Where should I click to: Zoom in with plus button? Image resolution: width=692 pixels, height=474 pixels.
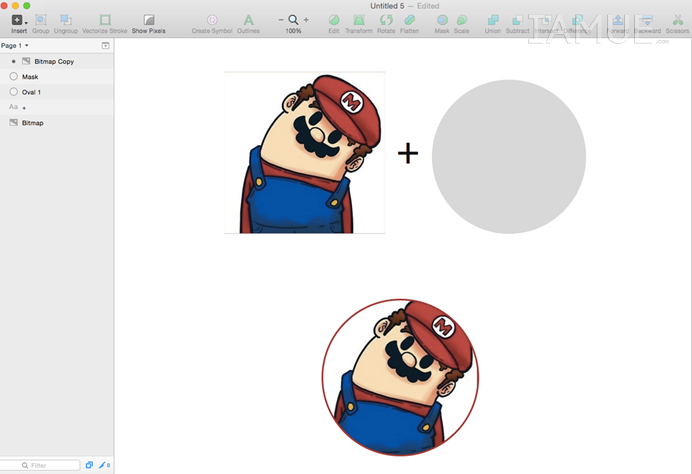coord(306,20)
